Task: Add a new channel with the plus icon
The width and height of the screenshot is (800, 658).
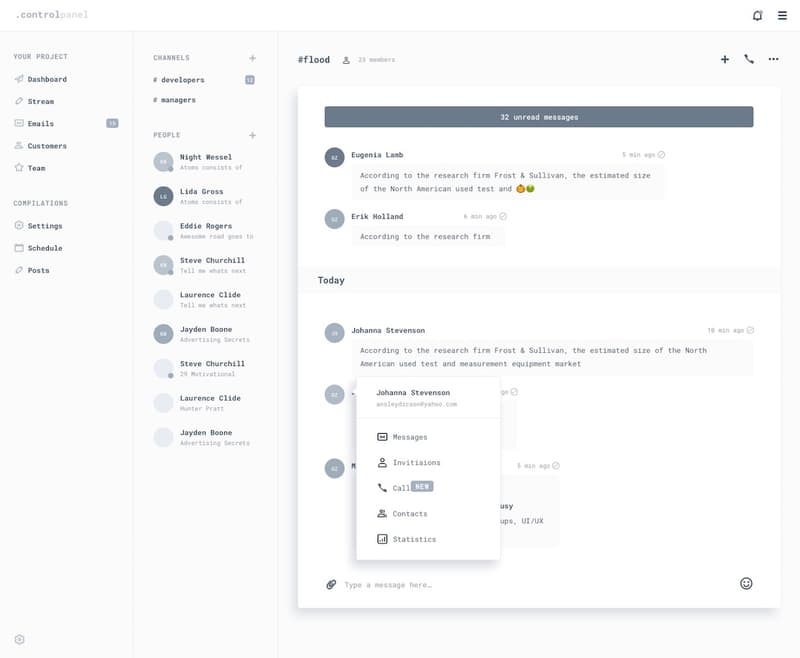Action: [x=254, y=57]
